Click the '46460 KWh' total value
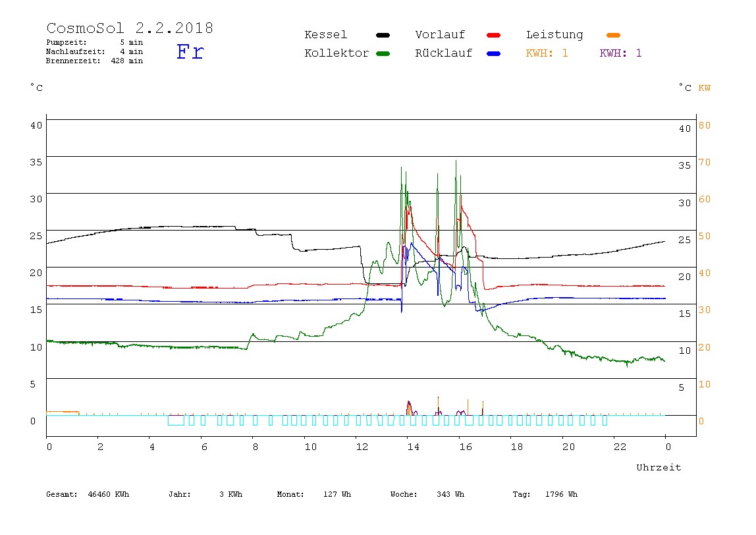Viewport: 756px width, 535px height. [109, 494]
